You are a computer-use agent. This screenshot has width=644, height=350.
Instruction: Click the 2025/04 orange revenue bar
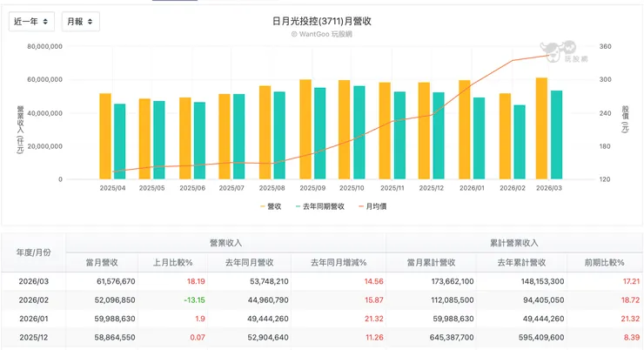point(105,136)
